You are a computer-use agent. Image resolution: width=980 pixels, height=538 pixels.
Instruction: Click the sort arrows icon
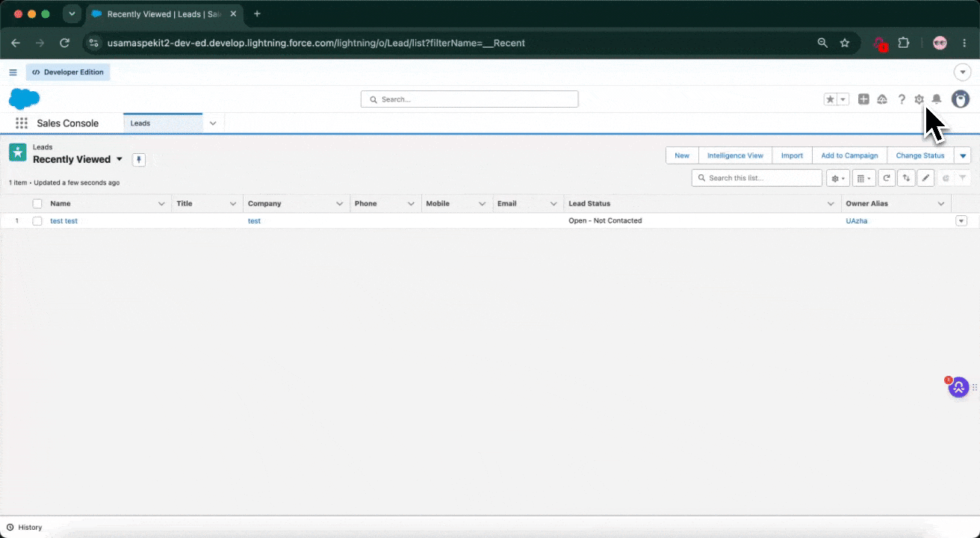(x=906, y=178)
